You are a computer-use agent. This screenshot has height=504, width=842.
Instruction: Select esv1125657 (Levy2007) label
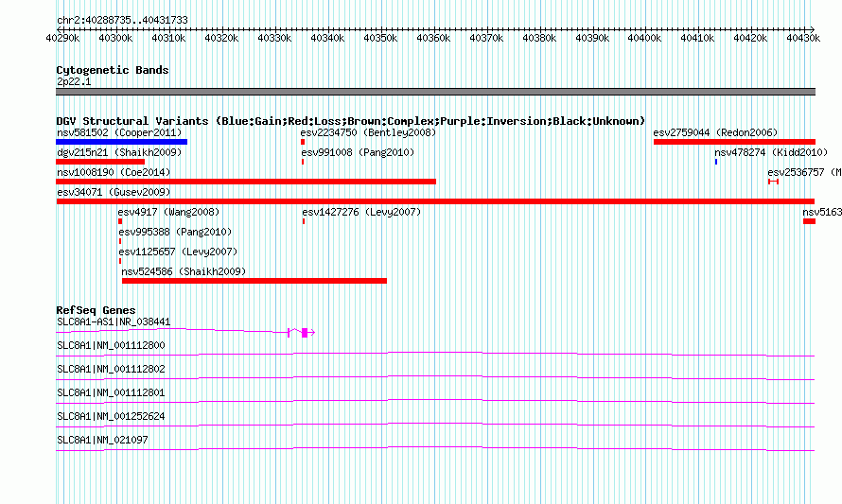[x=178, y=252]
